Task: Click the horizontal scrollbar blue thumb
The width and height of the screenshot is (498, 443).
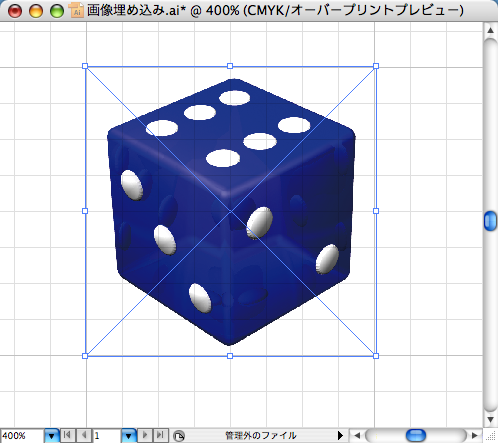Action: pyautogui.click(x=416, y=435)
